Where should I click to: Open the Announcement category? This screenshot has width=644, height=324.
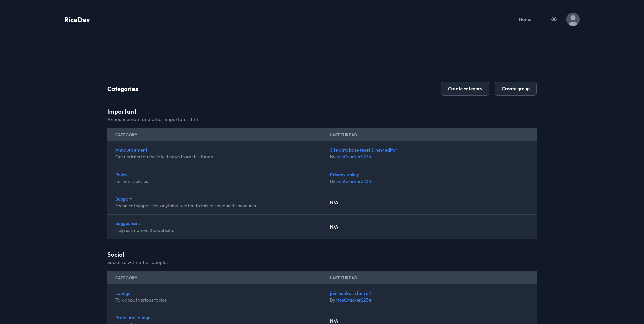pos(131,150)
